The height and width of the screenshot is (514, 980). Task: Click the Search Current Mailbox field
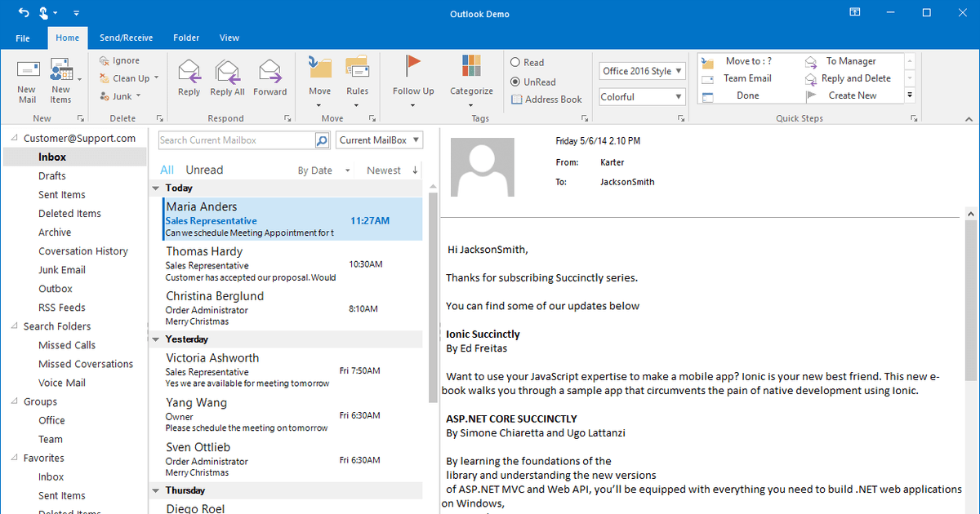[235, 140]
